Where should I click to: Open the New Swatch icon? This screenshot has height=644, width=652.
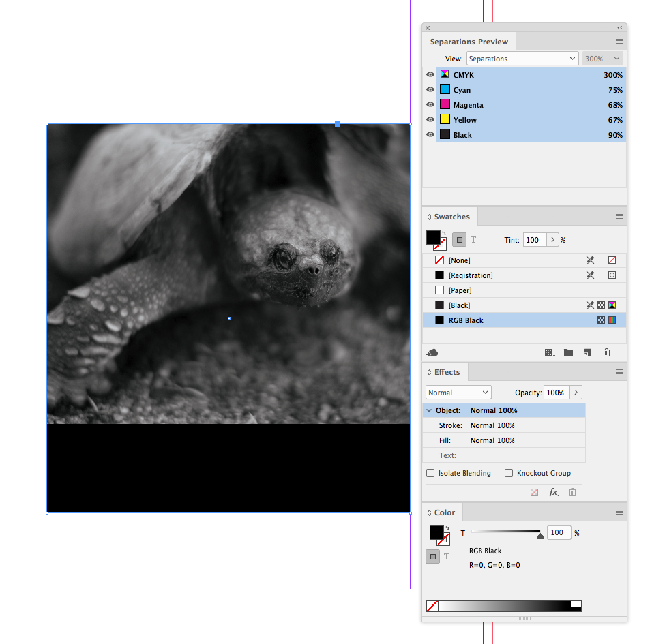[587, 352]
